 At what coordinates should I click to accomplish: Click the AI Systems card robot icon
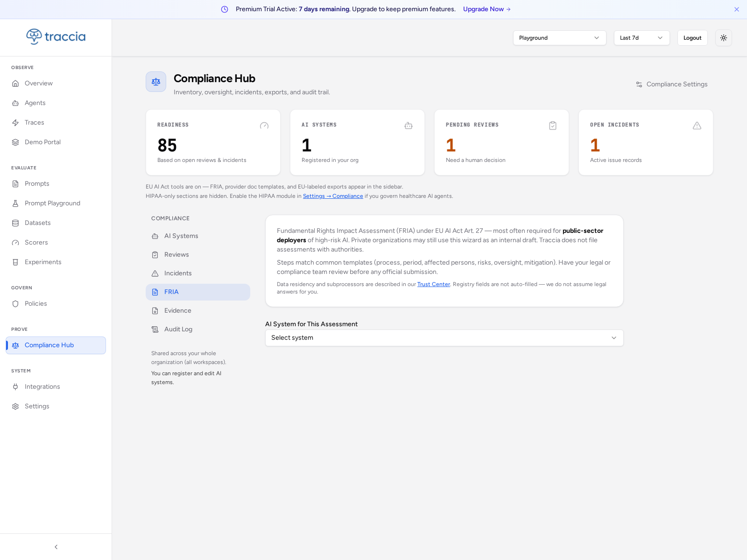(x=409, y=126)
